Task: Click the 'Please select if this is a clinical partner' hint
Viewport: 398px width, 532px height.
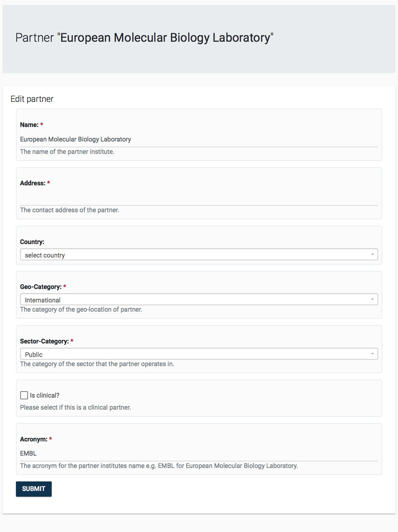Action: (x=75, y=407)
